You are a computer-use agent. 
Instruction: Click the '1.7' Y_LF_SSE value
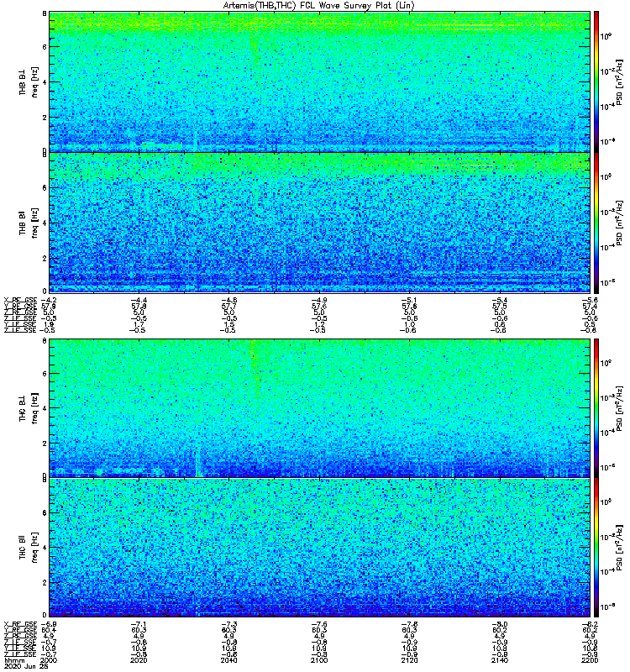(138, 324)
